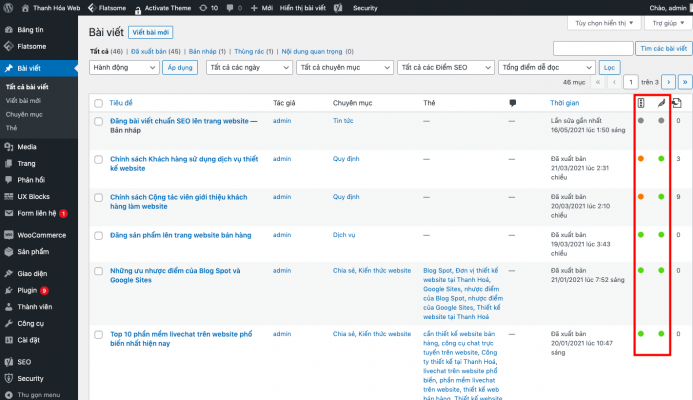Click the orange SEO dot for 'Chính sách Khách hàng'
Screen dimensions: 693x400
point(640,158)
